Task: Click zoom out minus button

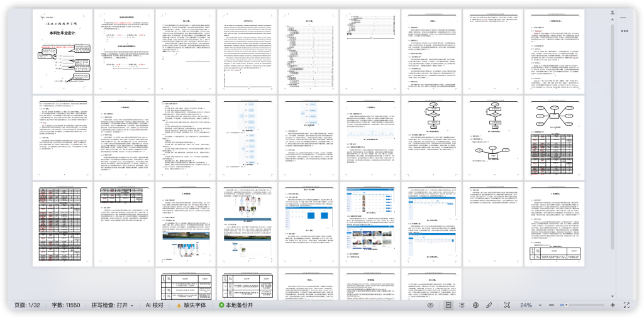Action: pos(552,305)
